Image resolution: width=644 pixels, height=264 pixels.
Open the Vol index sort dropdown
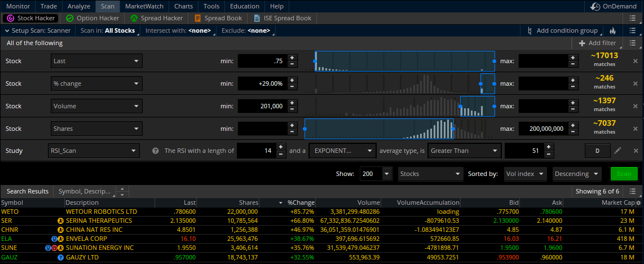(x=526, y=174)
